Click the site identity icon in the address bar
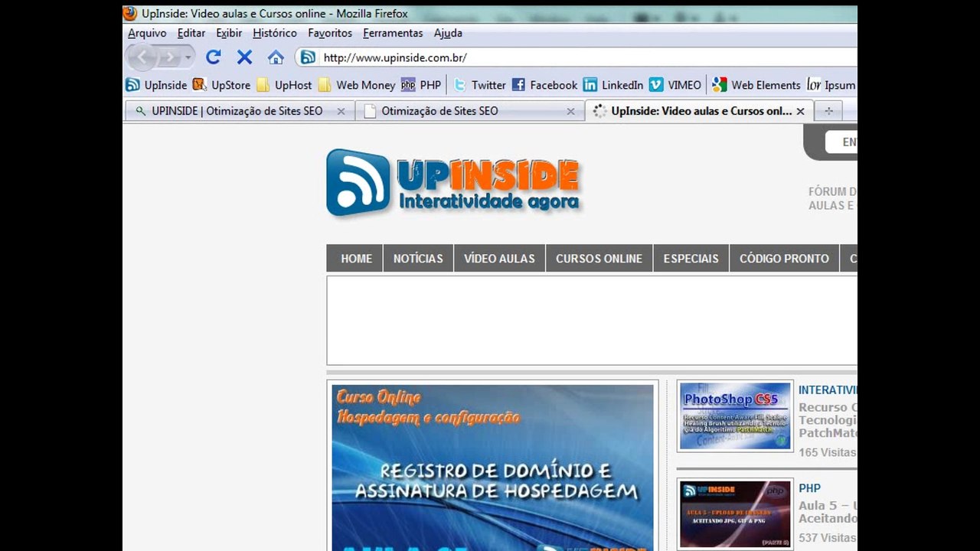980x551 pixels. [x=308, y=57]
